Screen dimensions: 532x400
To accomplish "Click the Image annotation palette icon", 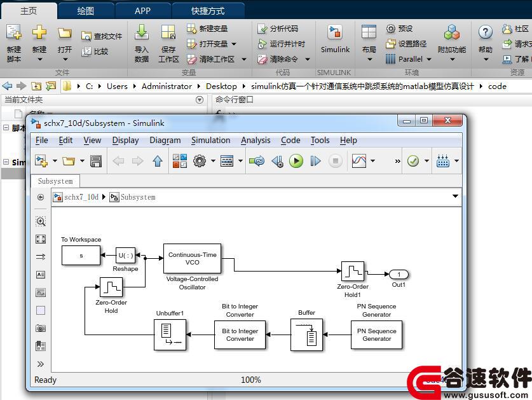I will point(41,293).
